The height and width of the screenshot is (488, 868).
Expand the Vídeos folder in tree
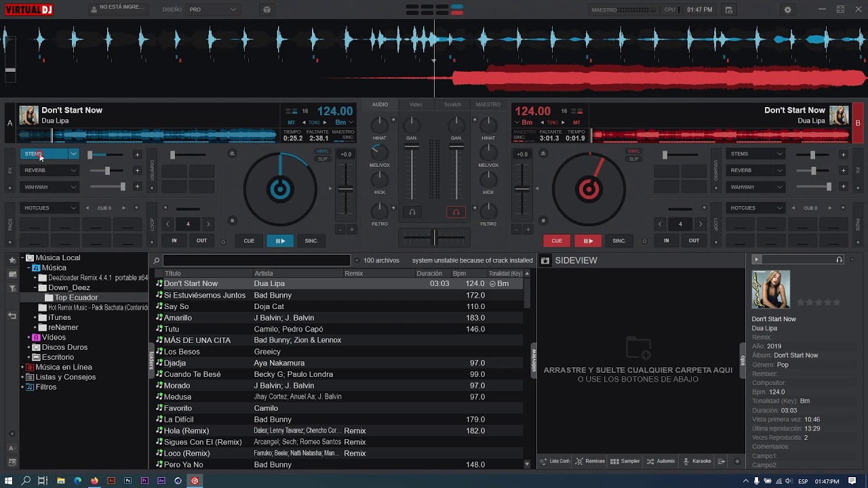coord(28,338)
